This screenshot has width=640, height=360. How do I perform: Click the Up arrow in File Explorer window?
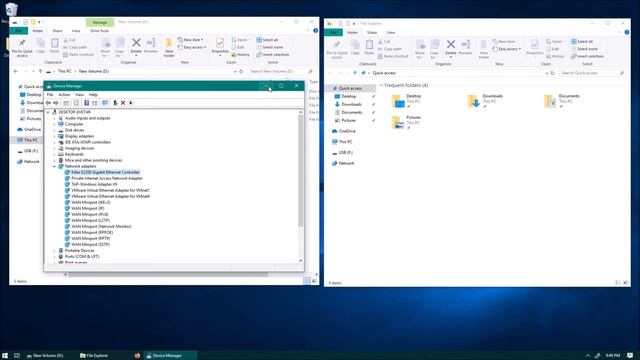coord(355,73)
